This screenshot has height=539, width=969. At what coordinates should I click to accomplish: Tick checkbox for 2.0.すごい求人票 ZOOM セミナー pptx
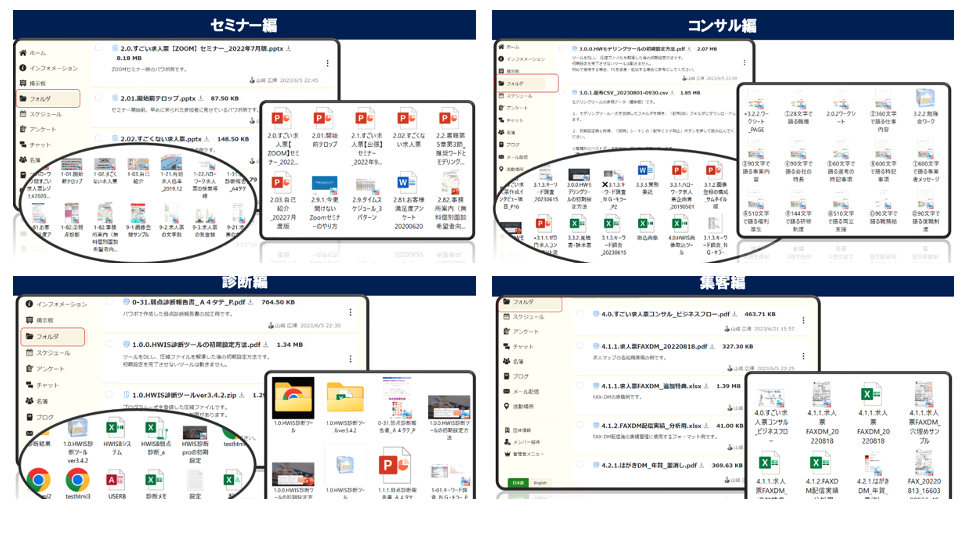pyautogui.click(x=98, y=48)
